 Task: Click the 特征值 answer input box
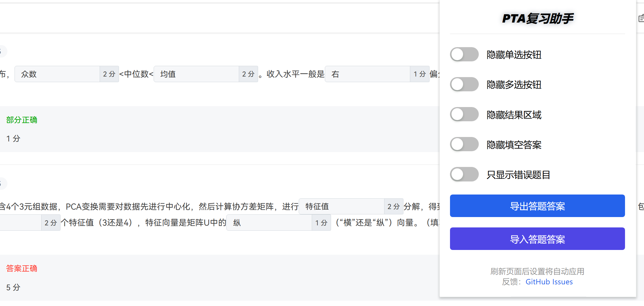(x=341, y=206)
